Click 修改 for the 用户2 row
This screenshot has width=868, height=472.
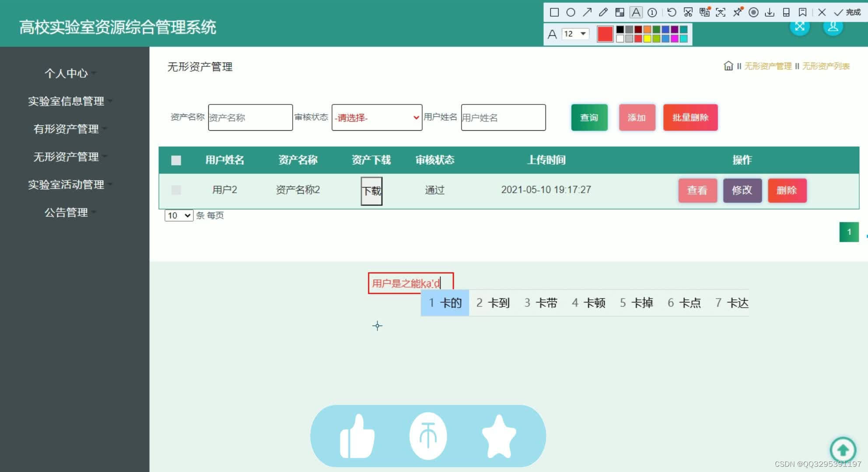tap(742, 191)
